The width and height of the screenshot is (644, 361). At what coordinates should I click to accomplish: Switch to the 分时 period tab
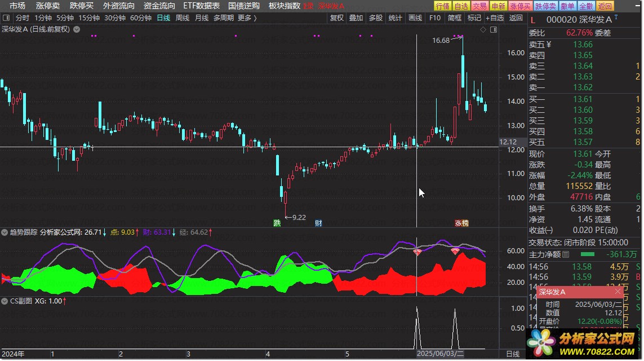(22, 18)
